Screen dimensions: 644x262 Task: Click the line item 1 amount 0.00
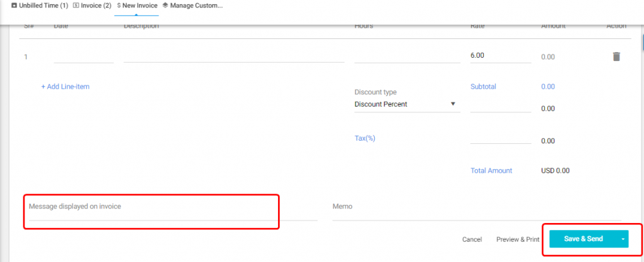click(x=548, y=57)
